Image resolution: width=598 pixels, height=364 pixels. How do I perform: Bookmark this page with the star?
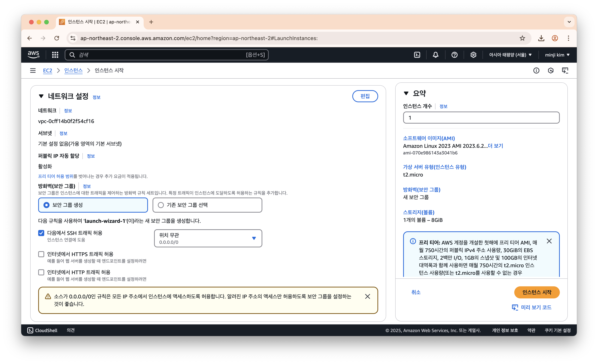pos(522,38)
